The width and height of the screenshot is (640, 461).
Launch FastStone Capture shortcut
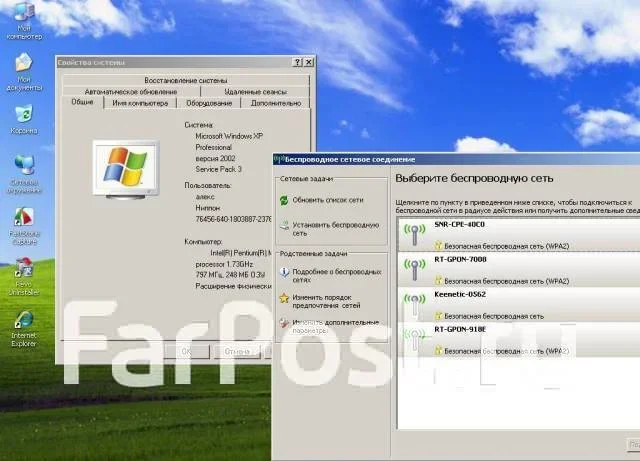[24, 226]
